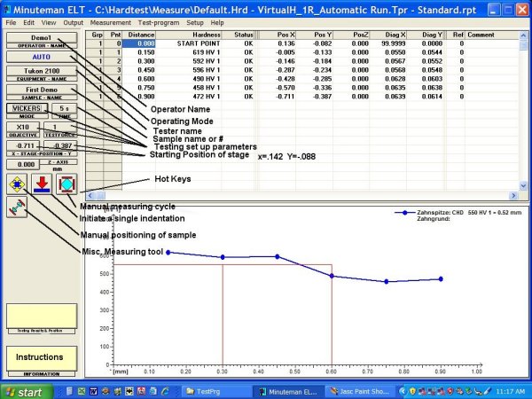Select the 619 HV 1 hardness cell
The width and height of the screenshot is (532, 399).
point(189,52)
